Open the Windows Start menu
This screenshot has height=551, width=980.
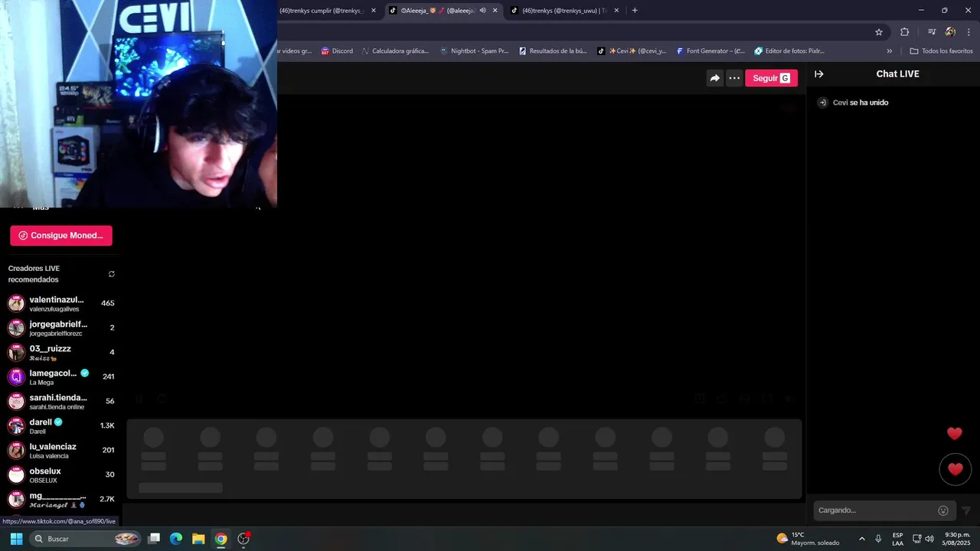(x=16, y=539)
